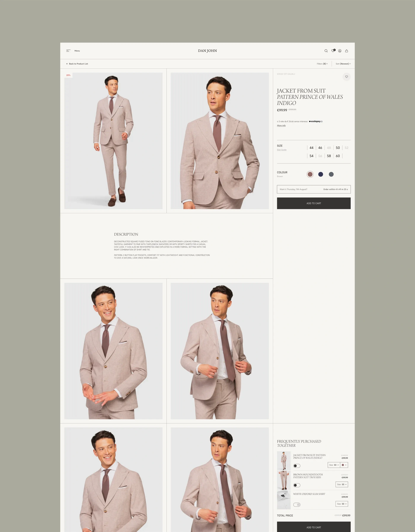Toggle the brown houndstooth trousers item
Image resolution: width=415 pixels, height=532 pixels.
pos(297,485)
